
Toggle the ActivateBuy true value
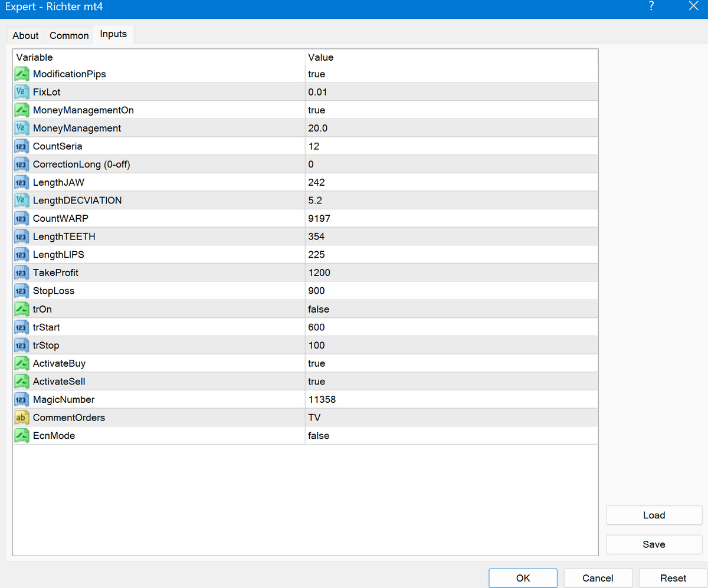[x=317, y=363]
